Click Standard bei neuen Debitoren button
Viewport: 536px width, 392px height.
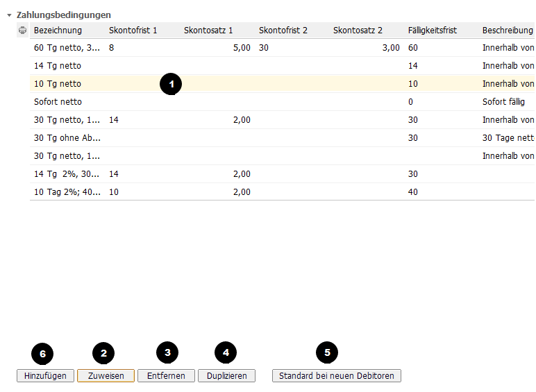click(x=337, y=375)
